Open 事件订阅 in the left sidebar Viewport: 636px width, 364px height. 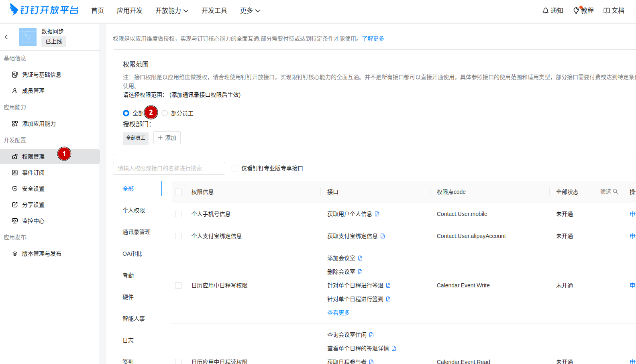(x=33, y=173)
